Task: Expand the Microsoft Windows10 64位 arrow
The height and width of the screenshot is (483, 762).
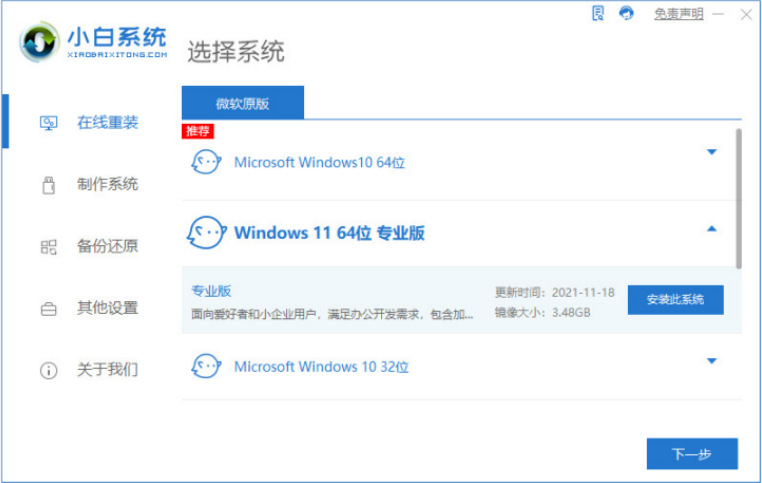Action: 711,152
